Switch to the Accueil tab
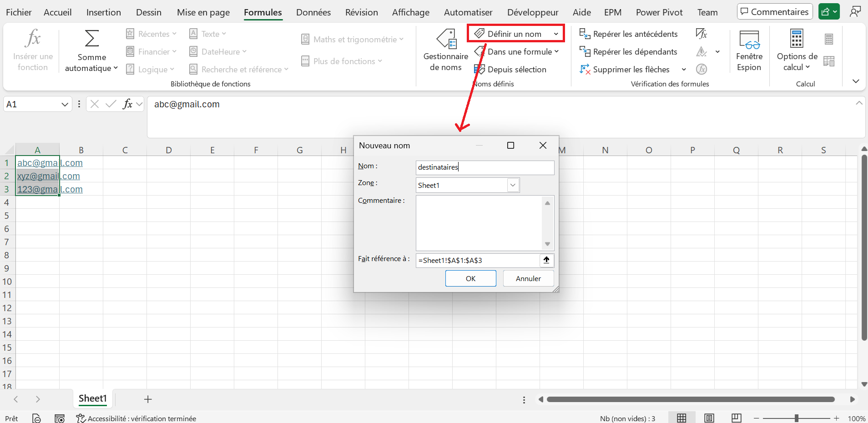The image size is (868, 423). 58,12
